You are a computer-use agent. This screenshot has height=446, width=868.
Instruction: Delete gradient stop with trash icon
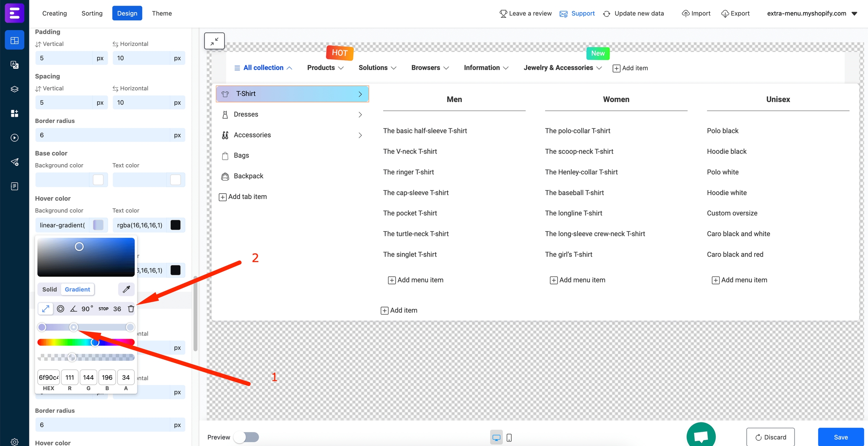[131, 309]
